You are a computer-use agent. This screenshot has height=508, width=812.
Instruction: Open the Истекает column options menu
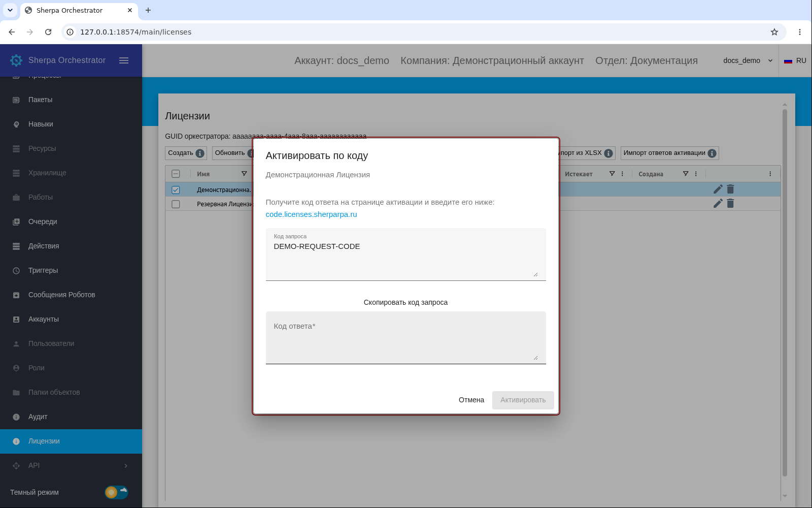[x=622, y=174]
